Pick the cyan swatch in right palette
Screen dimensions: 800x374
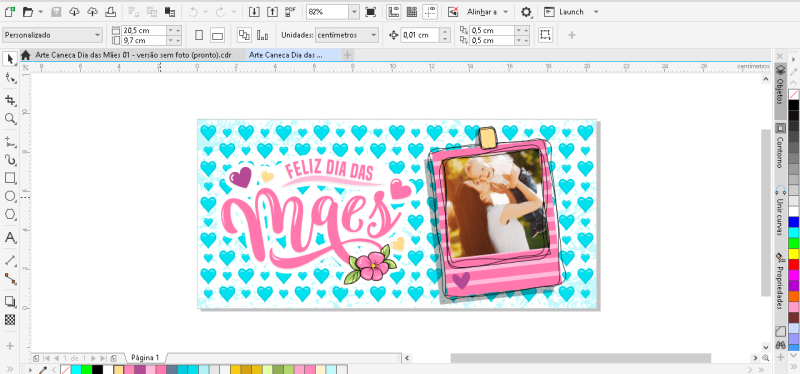click(x=793, y=233)
